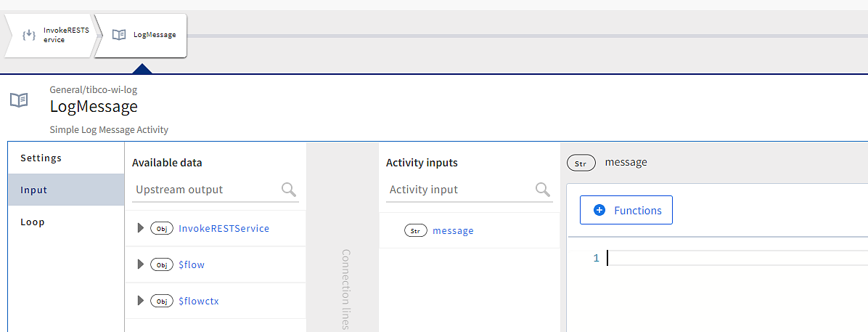Viewport: 868px width, 332px height.
Task: Click the book icon on LogMessage flow tile
Action: point(119,35)
